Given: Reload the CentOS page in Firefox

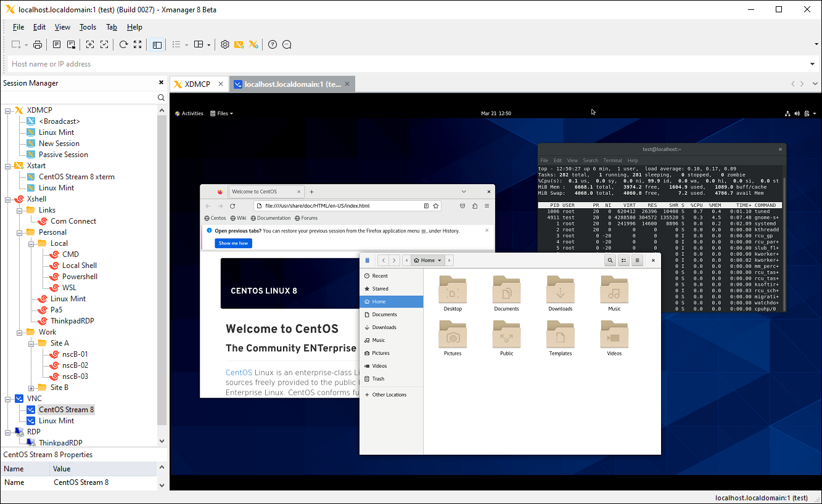Looking at the screenshot, I should (x=232, y=206).
